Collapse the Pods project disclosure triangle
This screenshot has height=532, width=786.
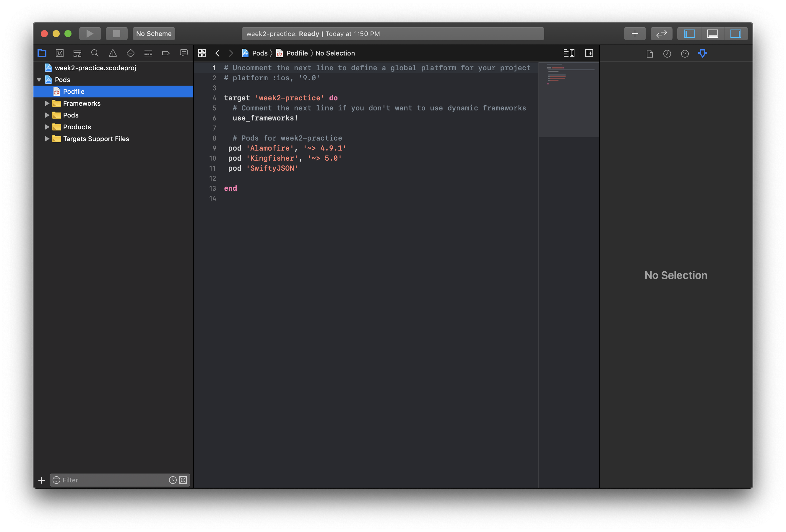39,80
